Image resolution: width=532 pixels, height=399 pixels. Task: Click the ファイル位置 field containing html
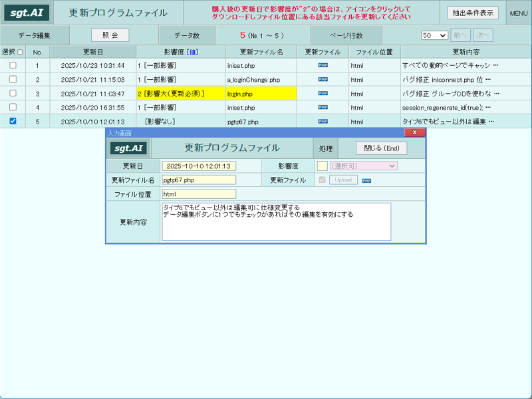(x=199, y=194)
